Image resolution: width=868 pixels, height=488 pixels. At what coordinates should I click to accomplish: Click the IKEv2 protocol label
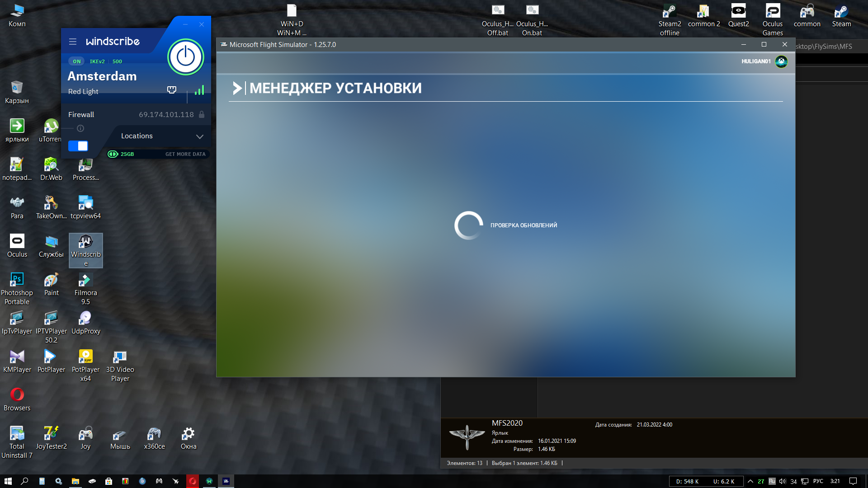pyautogui.click(x=97, y=61)
